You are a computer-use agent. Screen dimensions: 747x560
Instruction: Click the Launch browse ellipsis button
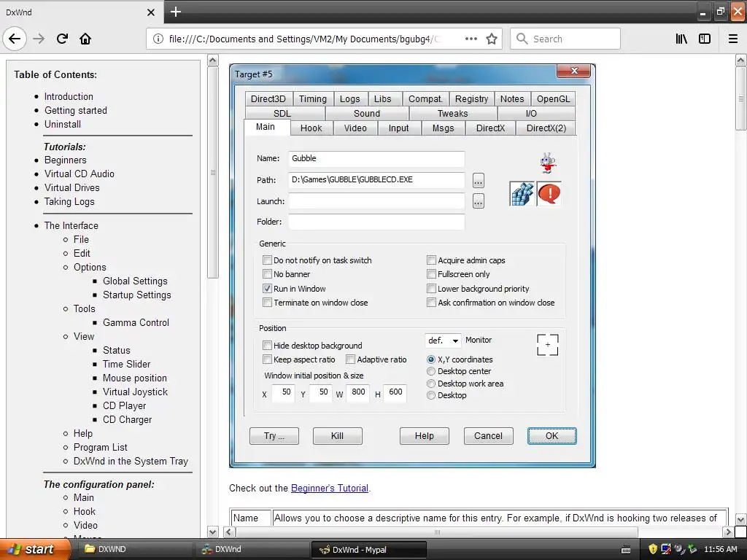(479, 201)
